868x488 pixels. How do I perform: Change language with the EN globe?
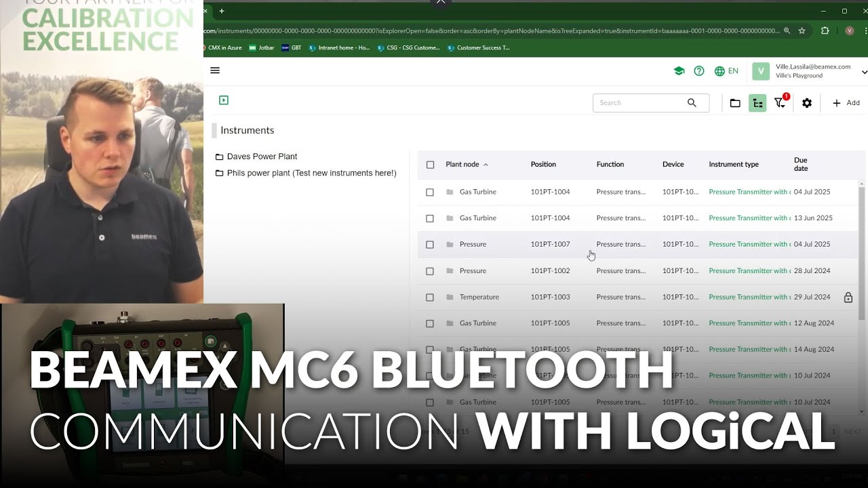pyautogui.click(x=726, y=71)
